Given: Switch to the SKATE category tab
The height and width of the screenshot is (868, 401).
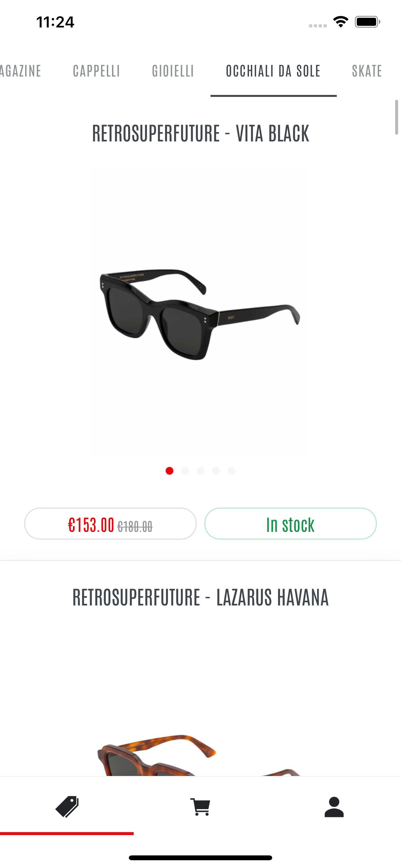Looking at the screenshot, I should 367,71.
